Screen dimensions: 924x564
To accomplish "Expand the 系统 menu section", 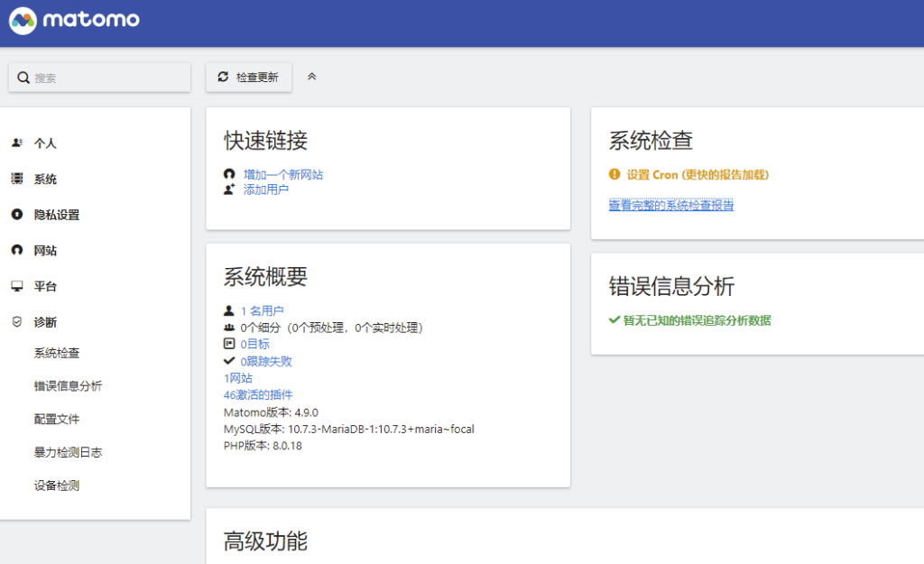I will point(45,179).
